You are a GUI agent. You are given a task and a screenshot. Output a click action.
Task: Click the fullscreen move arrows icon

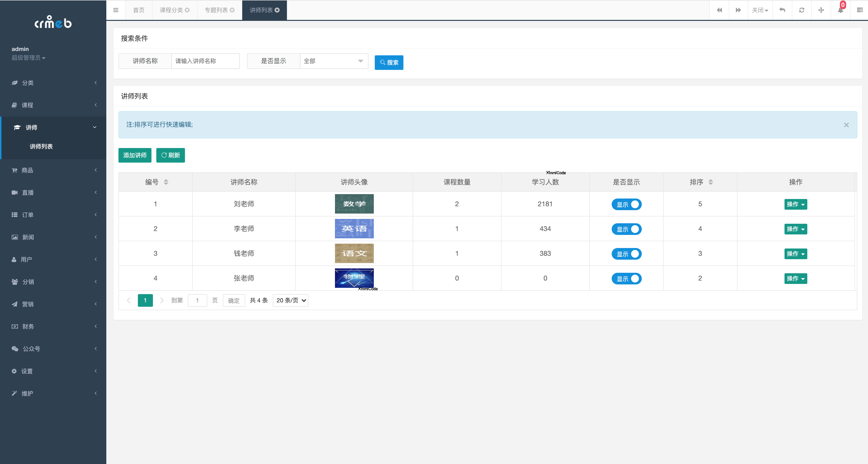point(821,10)
